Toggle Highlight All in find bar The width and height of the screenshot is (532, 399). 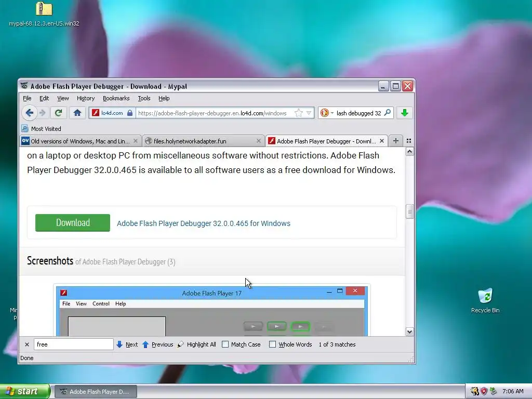[x=197, y=344]
